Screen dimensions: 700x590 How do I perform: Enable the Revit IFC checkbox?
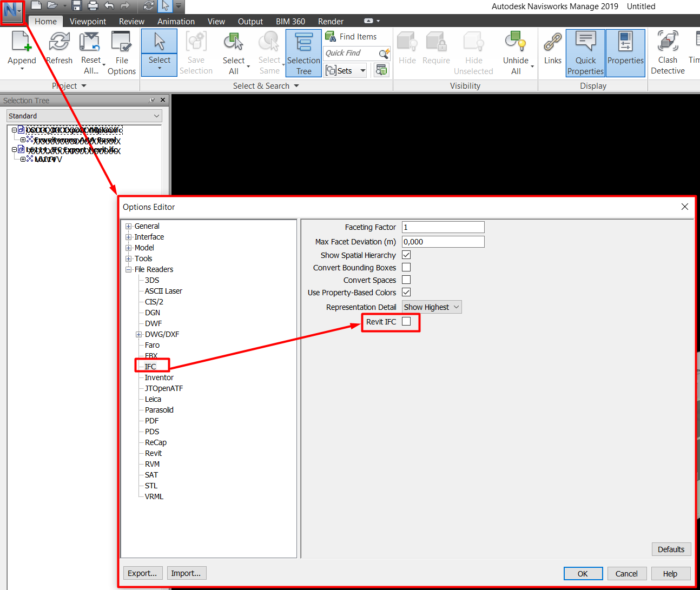click(406, 322)
